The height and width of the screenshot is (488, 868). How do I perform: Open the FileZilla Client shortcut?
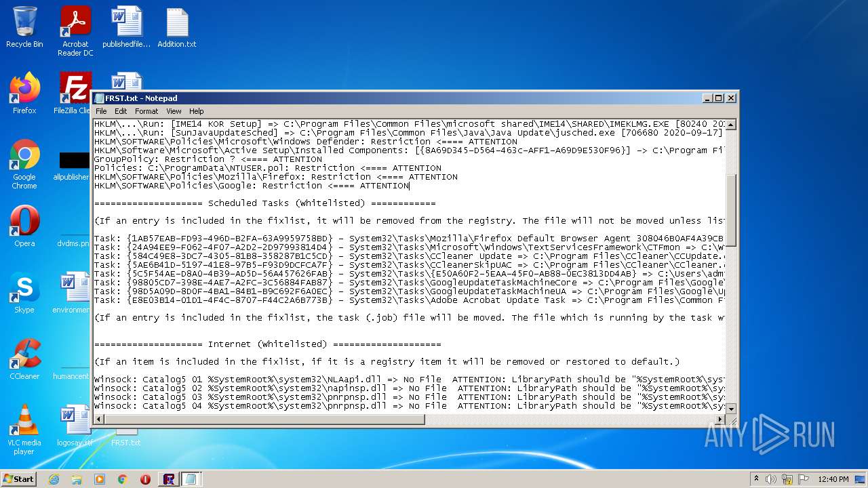[x=73, y=94]
